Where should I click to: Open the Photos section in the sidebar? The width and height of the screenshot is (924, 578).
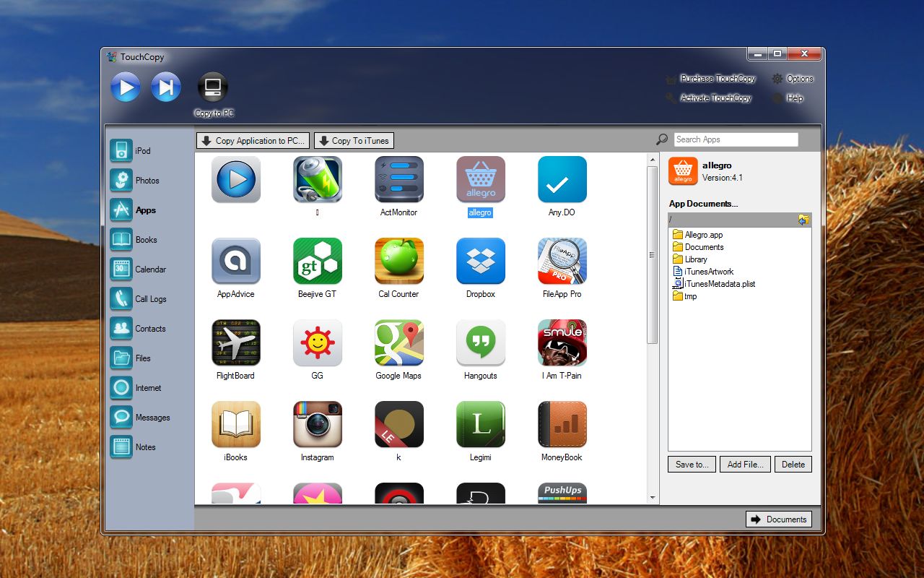point(136,180)
